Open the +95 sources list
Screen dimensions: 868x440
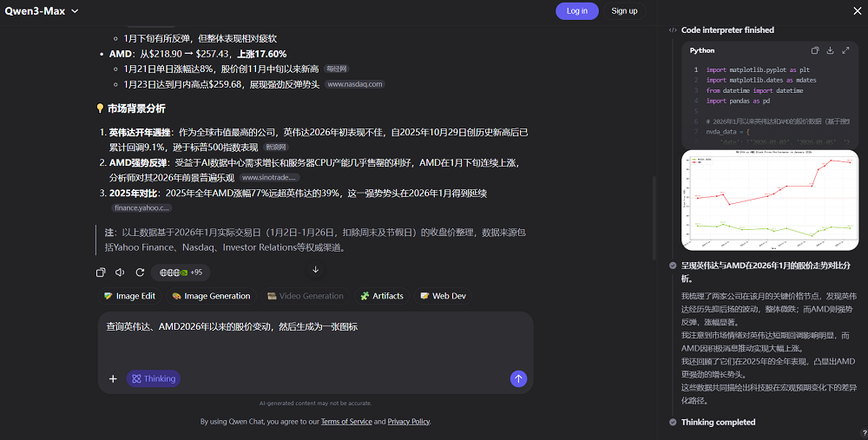[x=181, y=273]
